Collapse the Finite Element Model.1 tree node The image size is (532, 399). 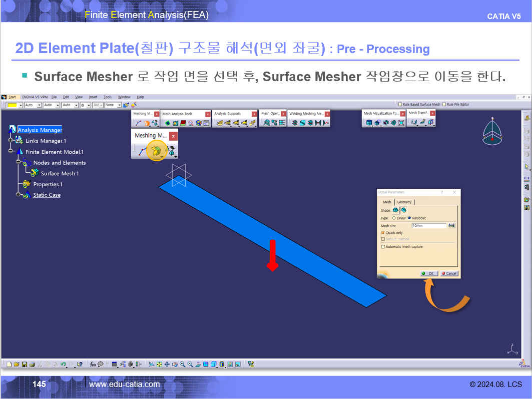(11, 151)
